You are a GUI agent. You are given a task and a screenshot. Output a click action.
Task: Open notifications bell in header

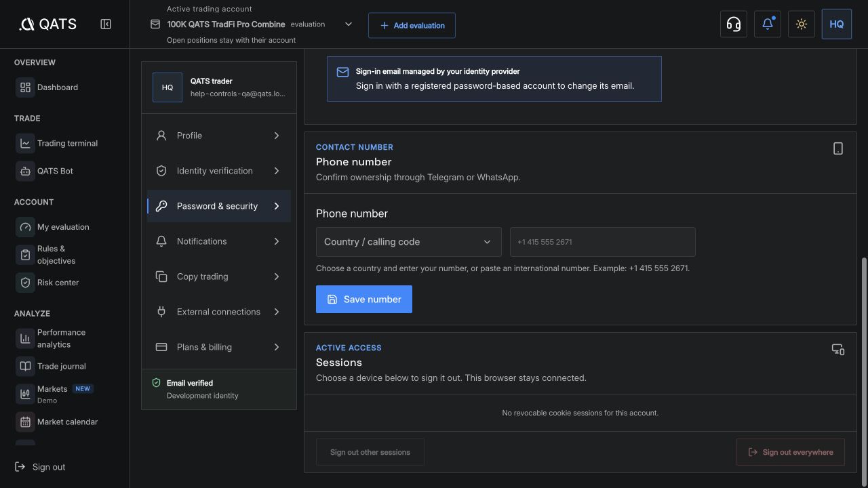click(768, 24)
